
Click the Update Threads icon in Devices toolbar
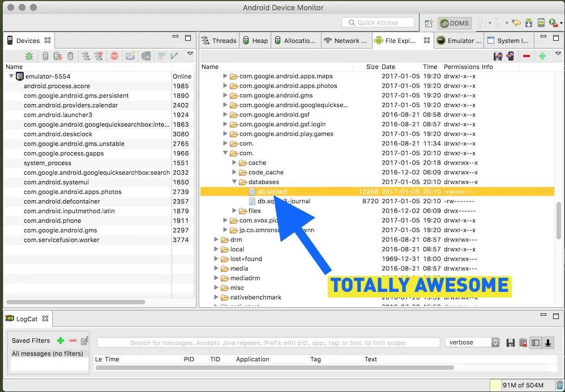pyautogui.click(x=85, y=56)
